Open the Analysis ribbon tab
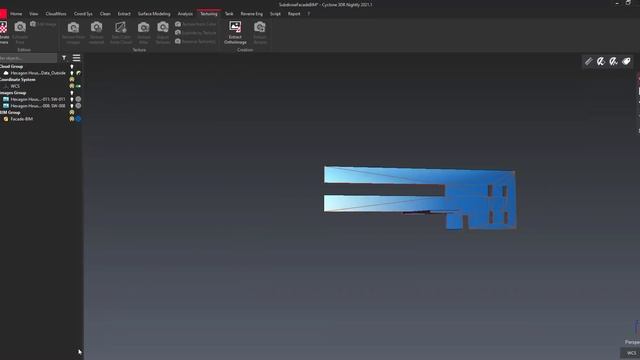The height and width of the screenshot is (360, 640). click(185, 13)
